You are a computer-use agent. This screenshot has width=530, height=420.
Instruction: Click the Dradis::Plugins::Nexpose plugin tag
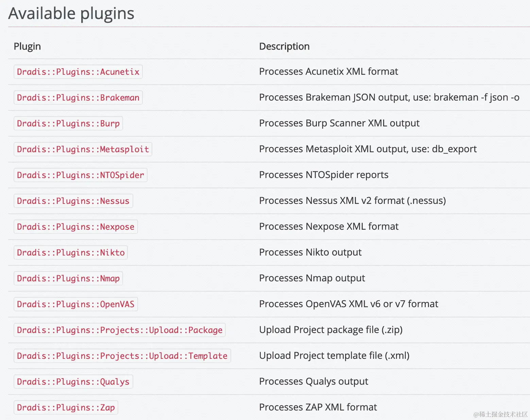click(75, 227)
